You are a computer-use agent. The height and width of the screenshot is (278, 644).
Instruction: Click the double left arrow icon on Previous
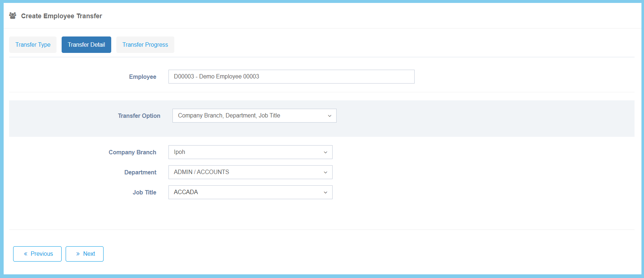click(26, 254)
